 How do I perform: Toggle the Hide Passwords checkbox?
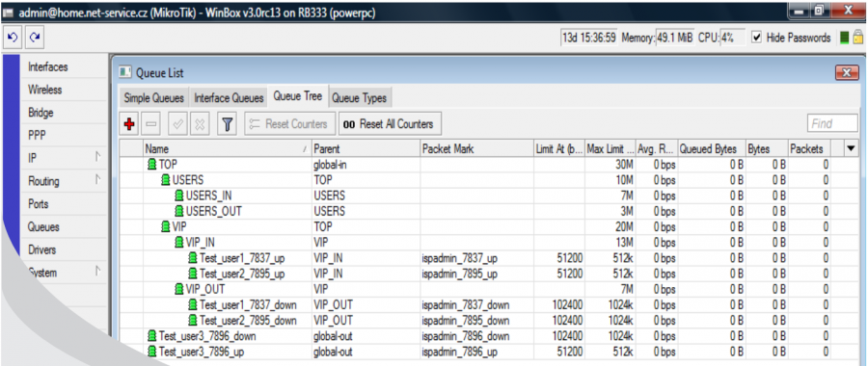[757, 38]
